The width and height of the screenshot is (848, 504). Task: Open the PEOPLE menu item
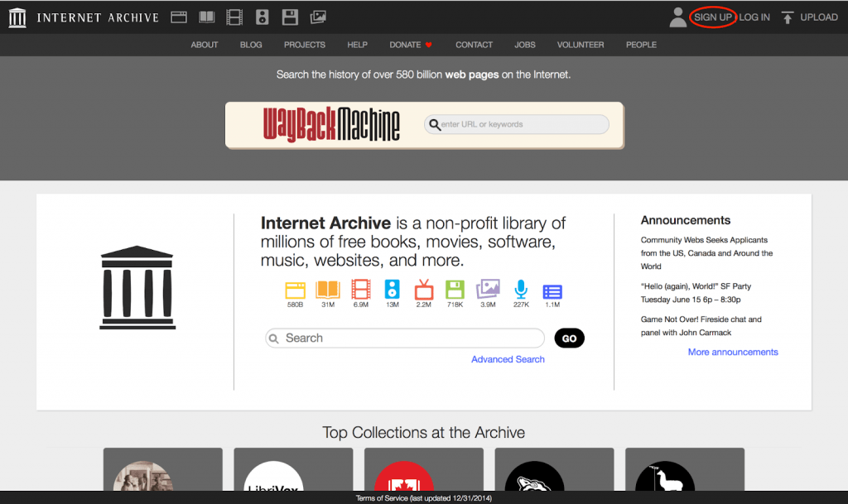point(641,45)
